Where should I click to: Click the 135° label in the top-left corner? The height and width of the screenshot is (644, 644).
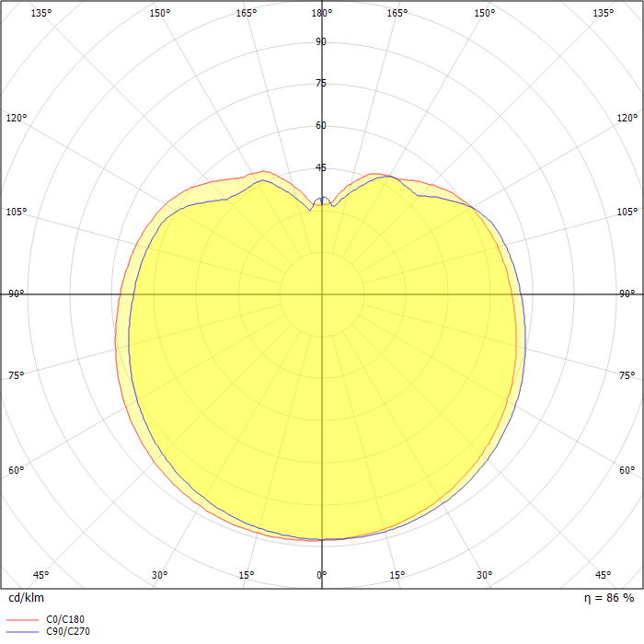pos(41,13)
